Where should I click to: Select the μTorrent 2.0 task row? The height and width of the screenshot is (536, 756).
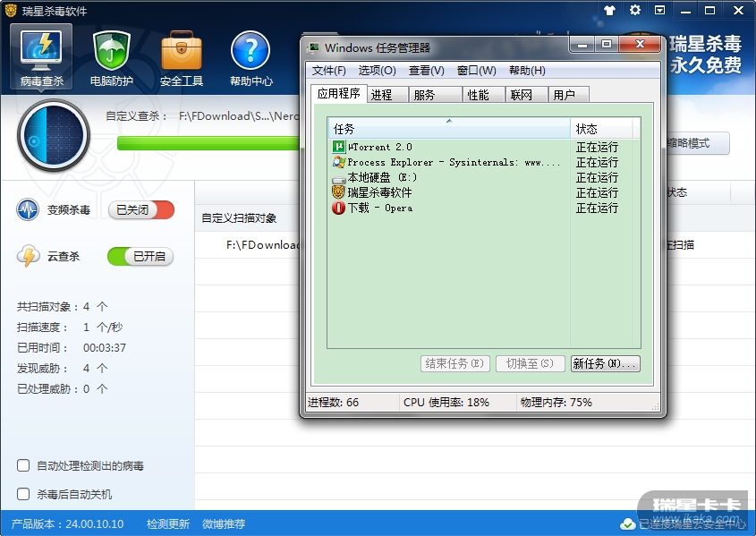[484, 147]
